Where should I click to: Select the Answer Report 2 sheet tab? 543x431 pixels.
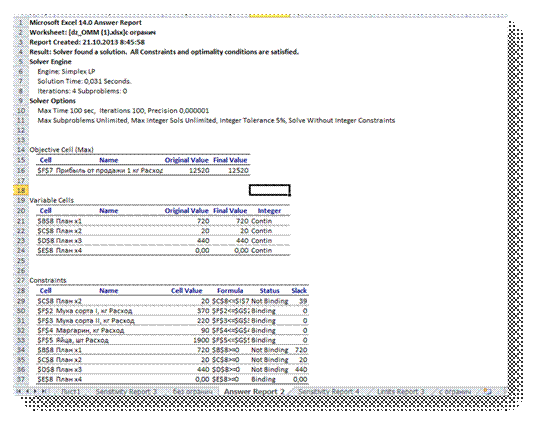pos(254,392)
